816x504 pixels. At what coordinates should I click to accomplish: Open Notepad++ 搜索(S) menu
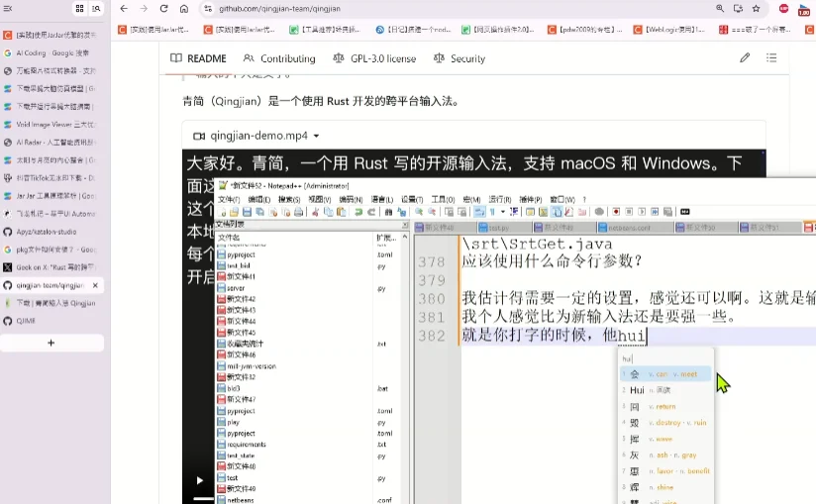pyautogui.click(x=289, y=199)
